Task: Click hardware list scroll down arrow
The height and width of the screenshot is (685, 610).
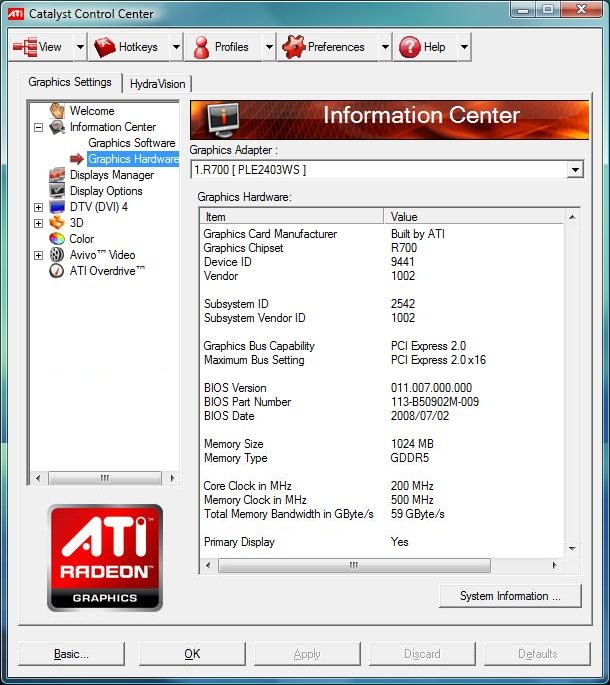Action: click(x=572, y=549)
